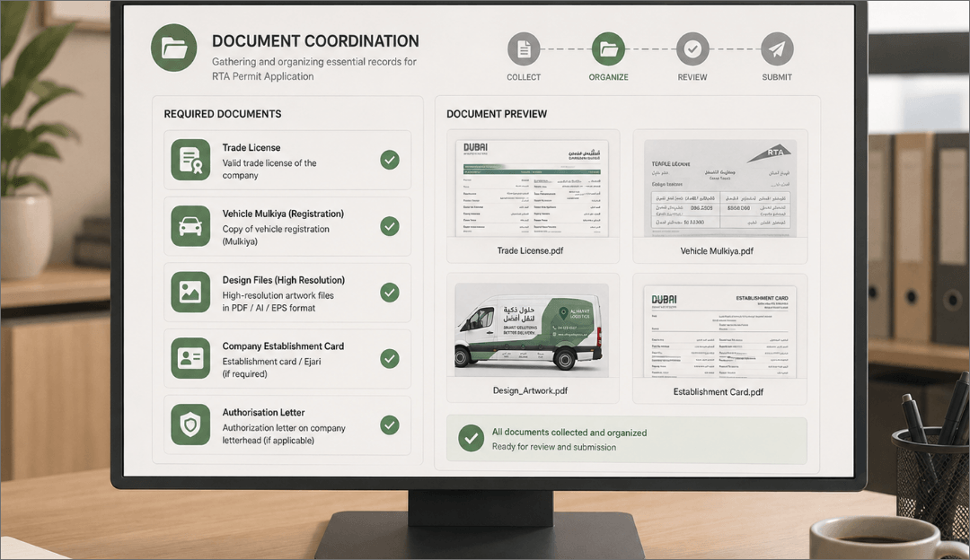Click 'Valid trade license of the company' description
970x560 pixels.
(269, 170)
